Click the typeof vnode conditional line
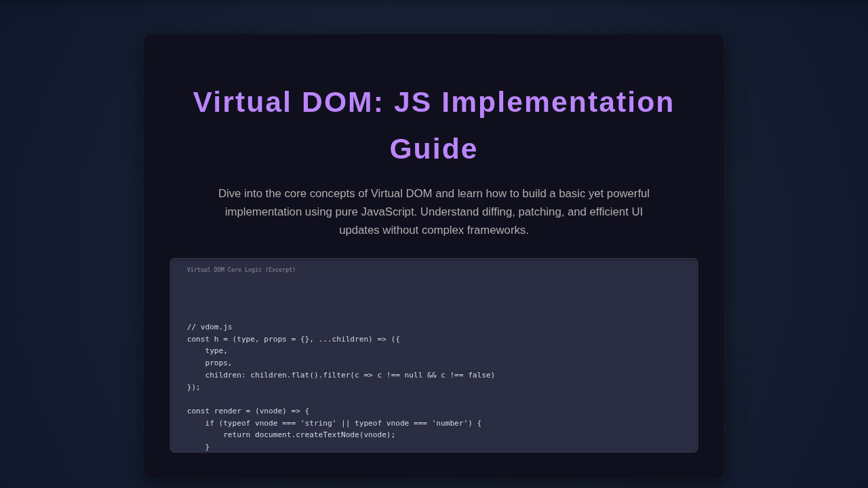The image size is (868, 488). coord(342,423)
